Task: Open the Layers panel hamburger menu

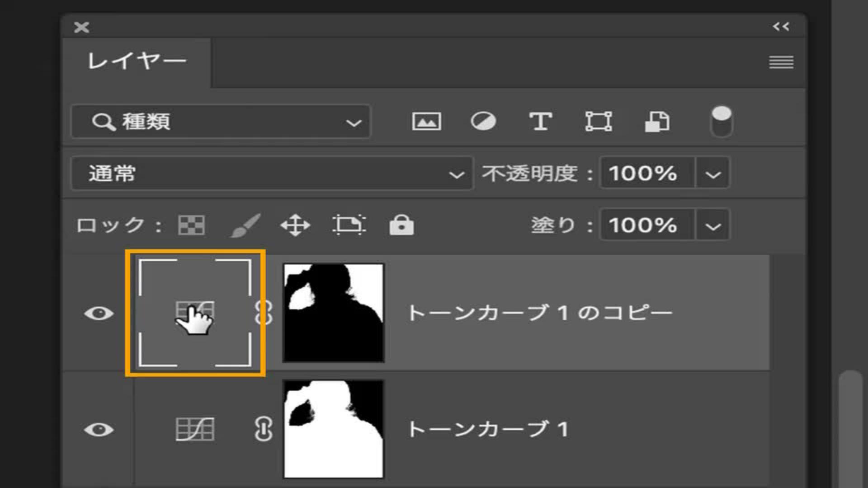Action: (781, 62)
